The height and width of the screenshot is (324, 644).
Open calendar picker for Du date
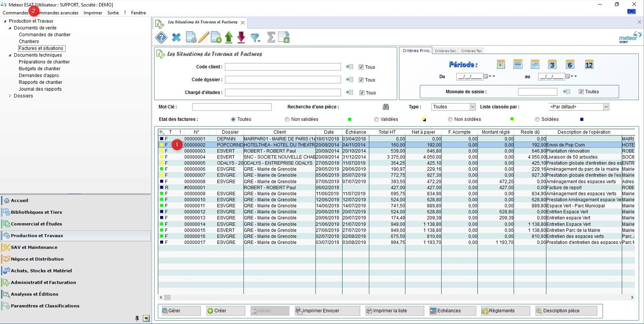coord(486,77)
